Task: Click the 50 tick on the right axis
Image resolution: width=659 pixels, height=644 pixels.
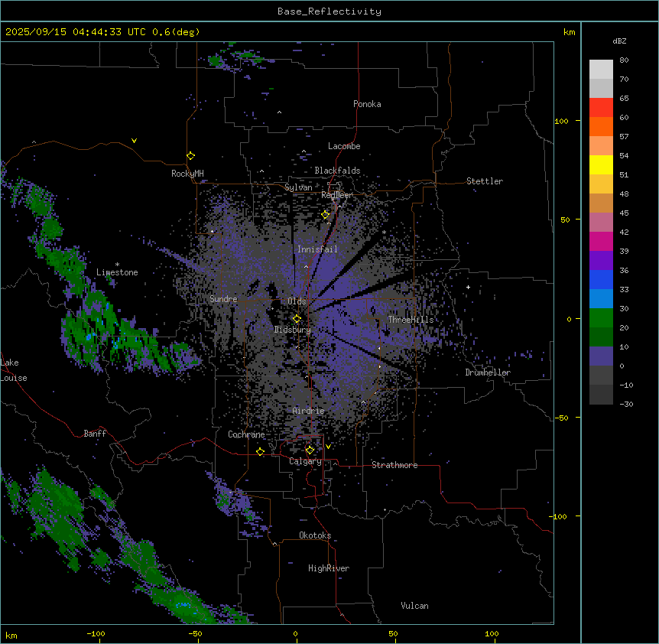Action: point(565,220)
